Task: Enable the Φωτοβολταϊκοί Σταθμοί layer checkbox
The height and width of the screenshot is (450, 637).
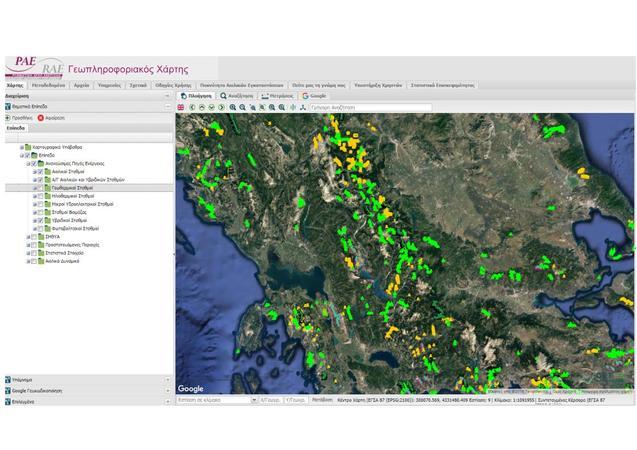Action: [x=41, y=229]
